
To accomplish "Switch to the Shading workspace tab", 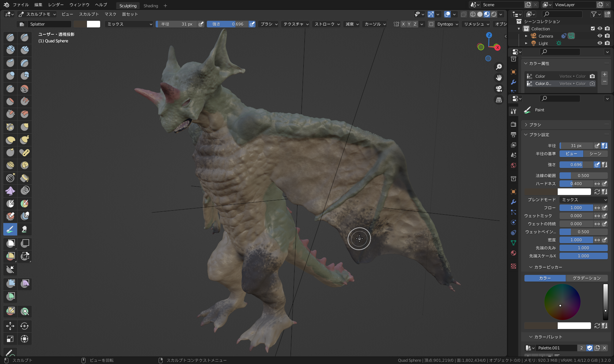I will point(151,5).
